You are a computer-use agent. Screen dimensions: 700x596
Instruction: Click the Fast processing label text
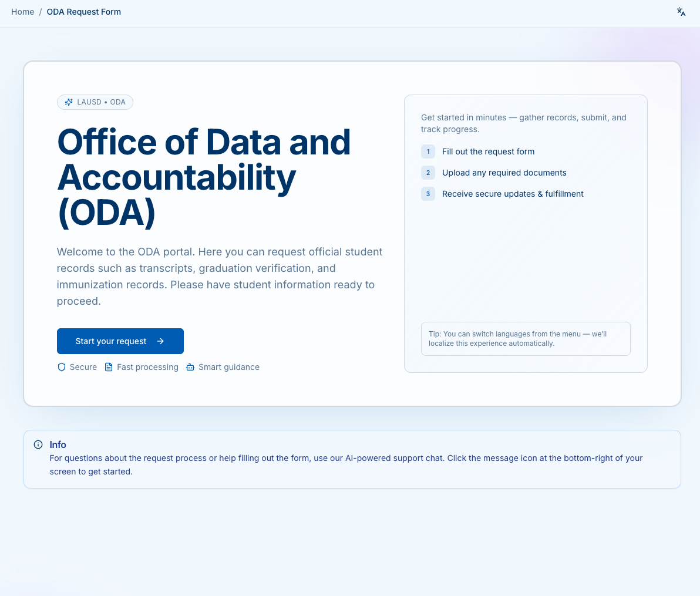[x=147, y=366]
